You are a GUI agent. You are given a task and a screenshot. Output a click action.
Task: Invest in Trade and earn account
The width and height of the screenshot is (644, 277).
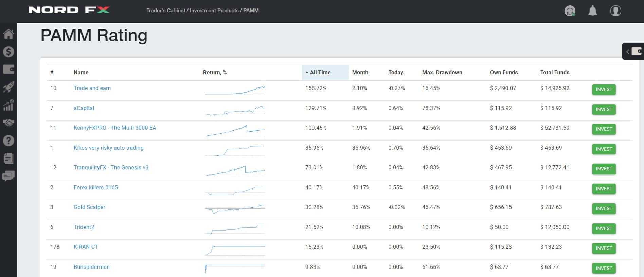click(604, 90)
